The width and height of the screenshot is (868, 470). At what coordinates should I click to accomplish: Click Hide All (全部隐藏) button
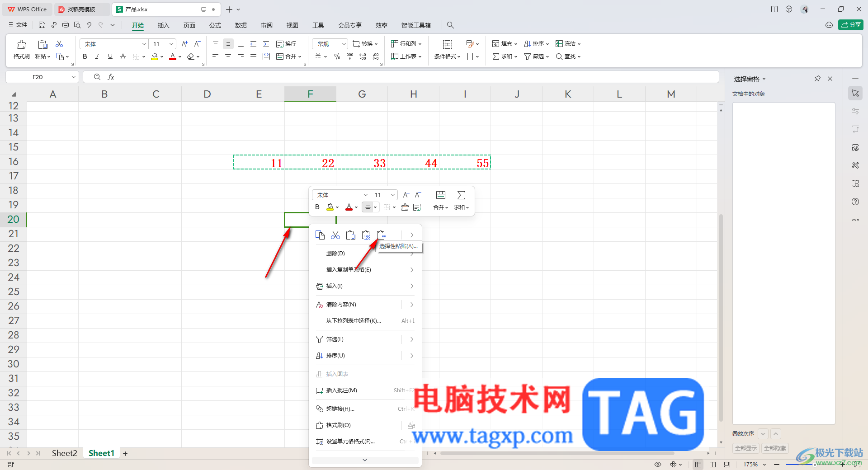[775, 448]
